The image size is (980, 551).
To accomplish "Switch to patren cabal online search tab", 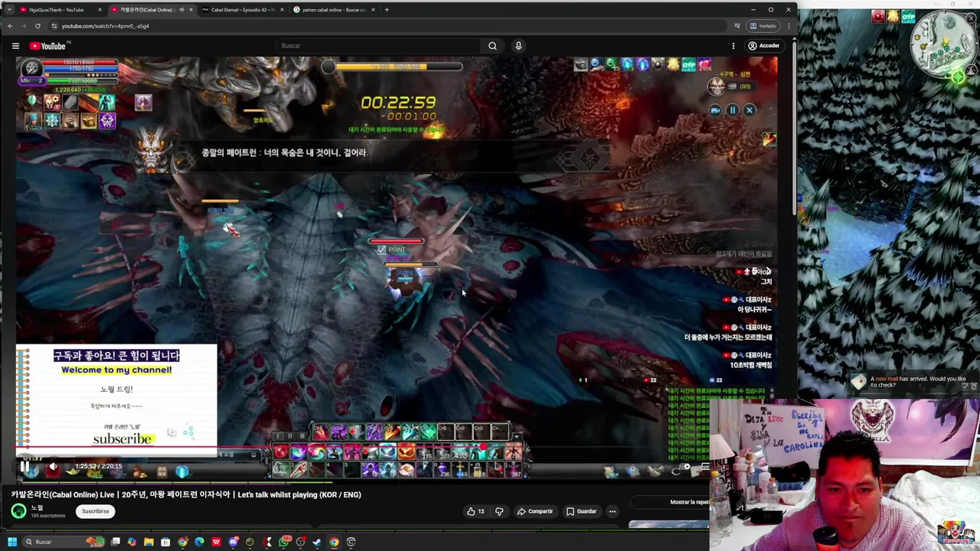I will [x=332, y=10].
